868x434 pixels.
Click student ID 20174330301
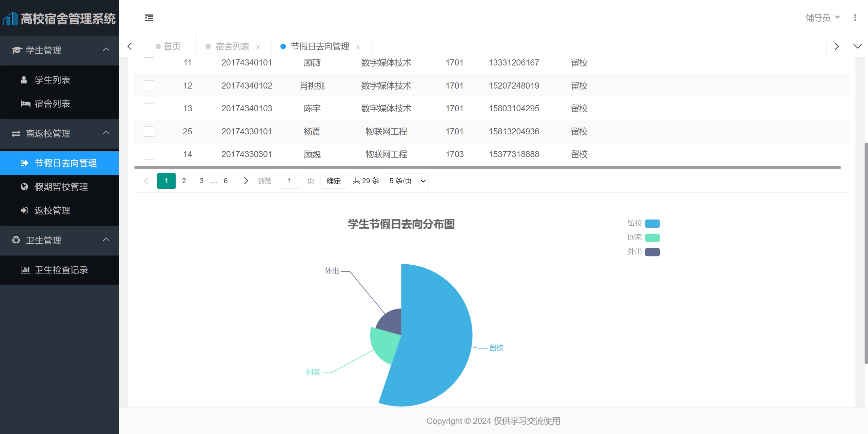(246, 154)
